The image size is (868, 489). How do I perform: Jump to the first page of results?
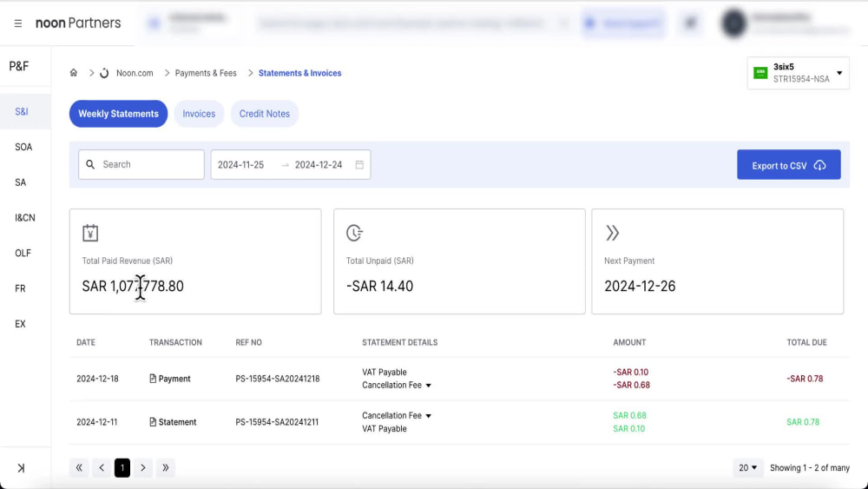pos(79,468)
